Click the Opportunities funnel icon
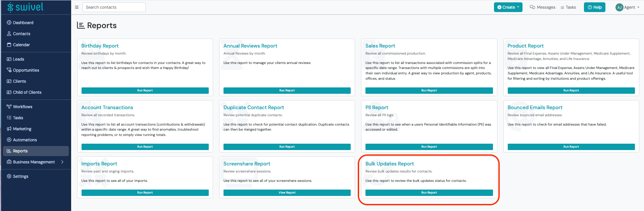Image resolution: width=644 pixels, height=211 pixels. [9, 70]
